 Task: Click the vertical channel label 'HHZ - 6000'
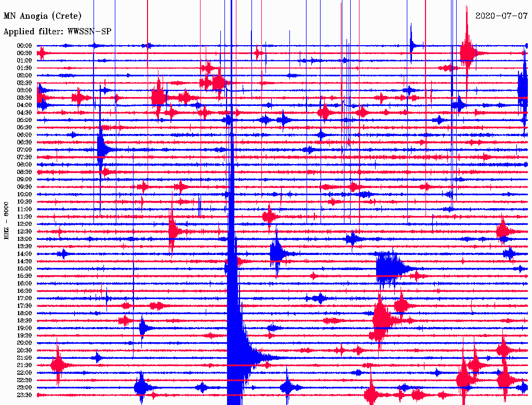[x=6, y=221]
